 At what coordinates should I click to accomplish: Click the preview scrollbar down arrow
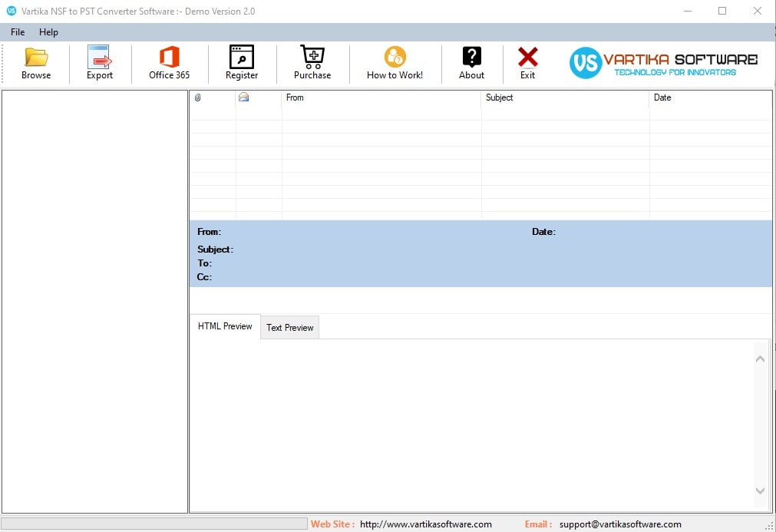(x=760, y=491)
